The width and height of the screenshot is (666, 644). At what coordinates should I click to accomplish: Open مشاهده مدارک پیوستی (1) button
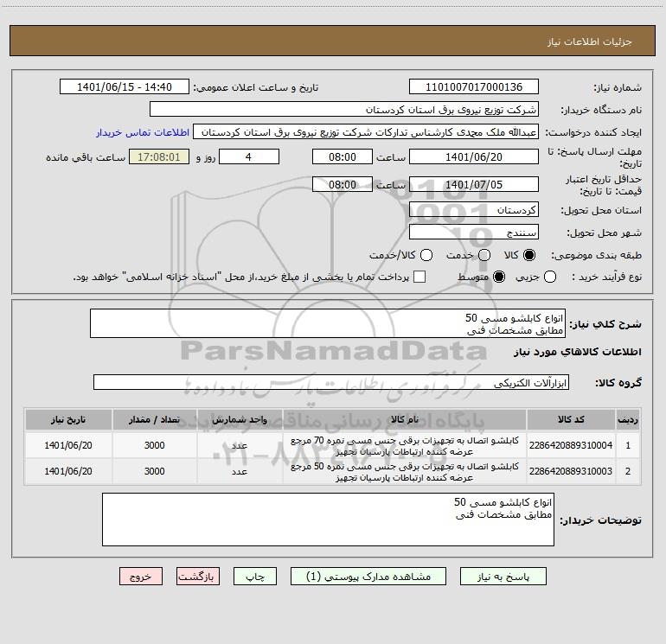click(x=368, y=577)
